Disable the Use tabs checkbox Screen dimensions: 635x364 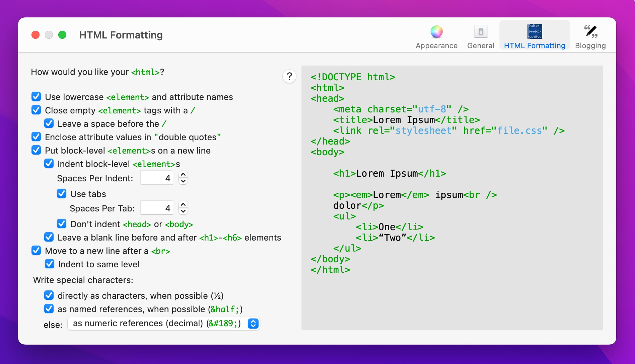(62, 194)
